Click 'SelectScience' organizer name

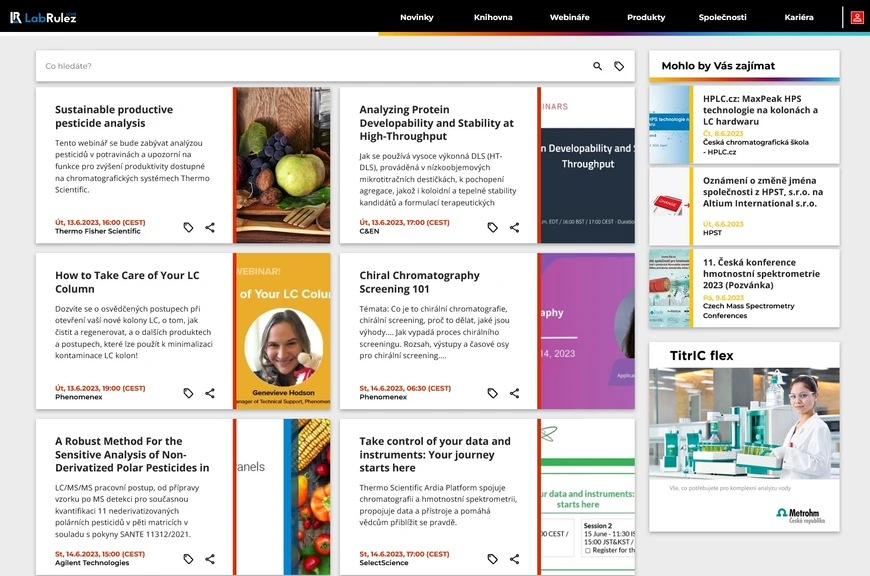pos(384,563)
